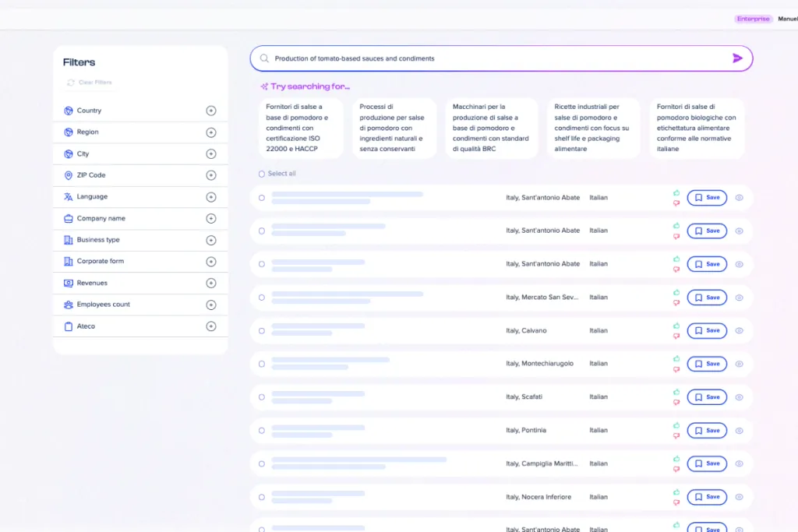Click the Employees count people icon

click(x=69, y=305)
